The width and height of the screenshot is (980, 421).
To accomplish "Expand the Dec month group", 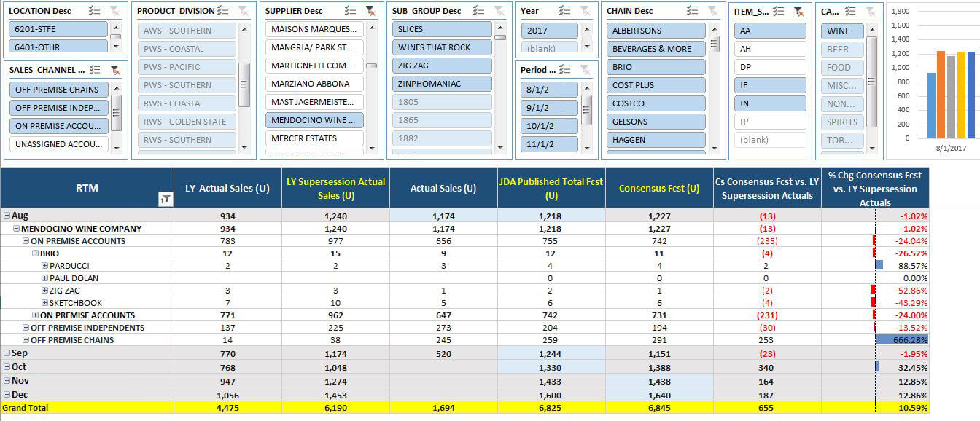I will tap(7, 395).
